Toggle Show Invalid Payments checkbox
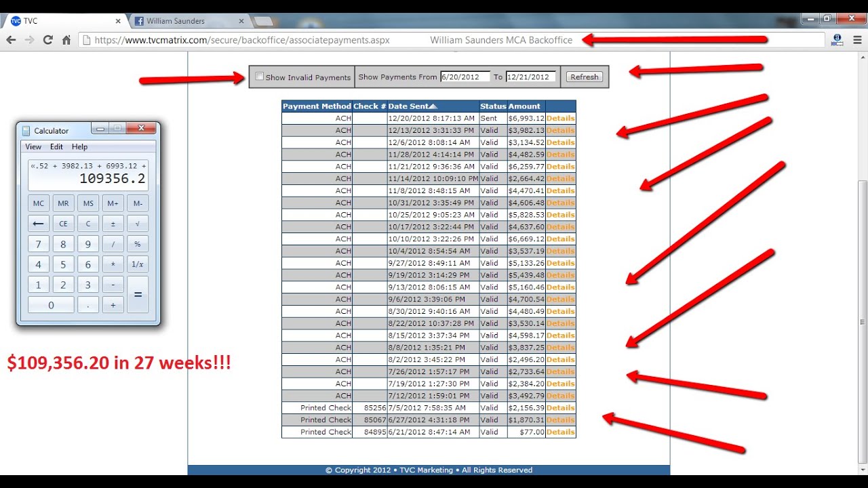 260,77
